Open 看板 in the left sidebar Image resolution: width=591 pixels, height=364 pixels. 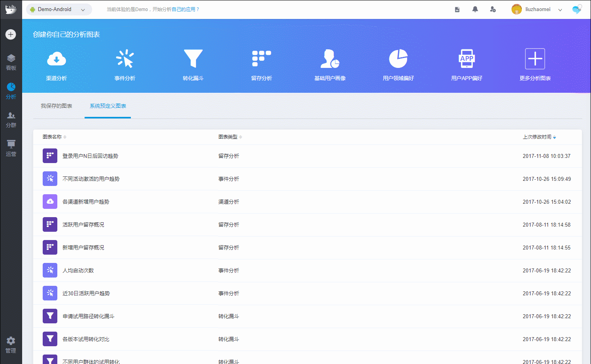pyautogui.click(x=11, y=62)
